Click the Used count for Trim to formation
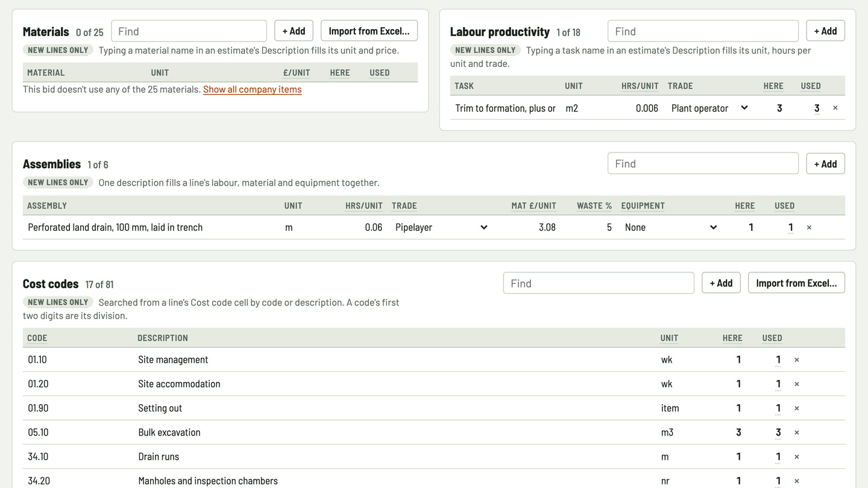This screenshot has width=868, height=488. click(x=817, y=108)
